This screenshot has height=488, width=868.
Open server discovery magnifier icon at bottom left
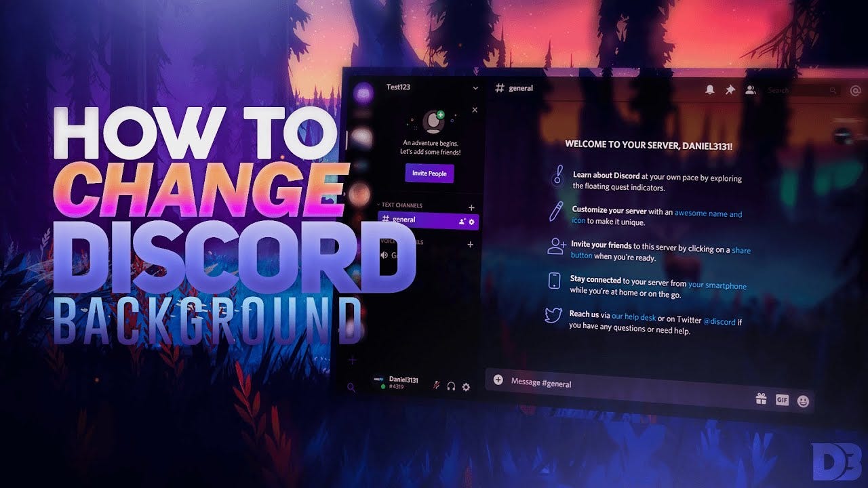tap(351, 388)
